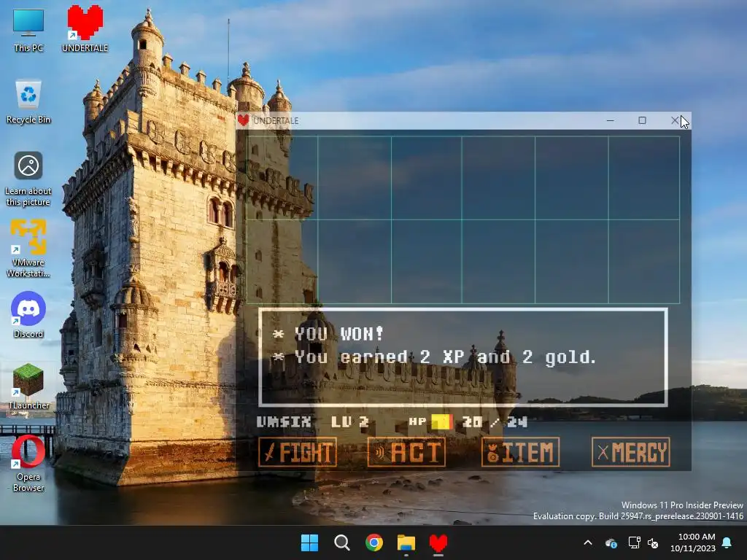Launch Opera Browser shortcut
The width and height of the screenshot is (747, 560).
(x=28, y=463)
